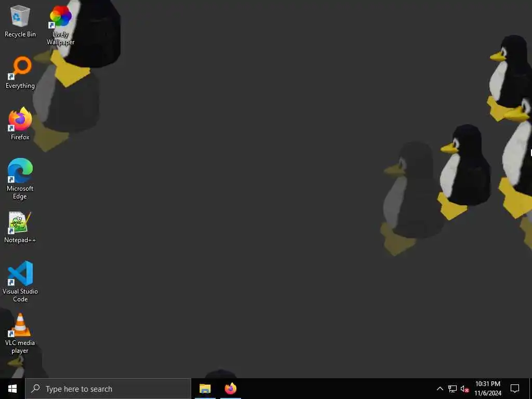This screenshot has height=399, width=532.
Task: Select the Lively Wallpaper shortcut
Action: [x=60, y=25]
